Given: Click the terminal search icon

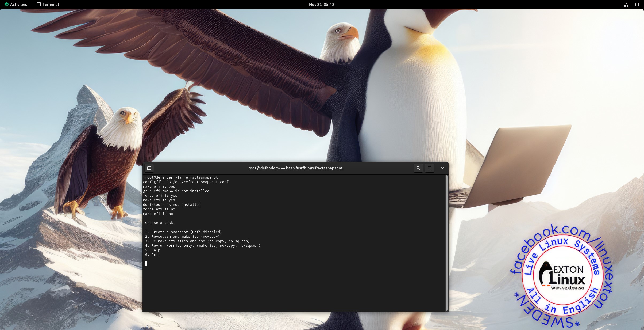Looking at the screenshot, I should tap(418, 168).
